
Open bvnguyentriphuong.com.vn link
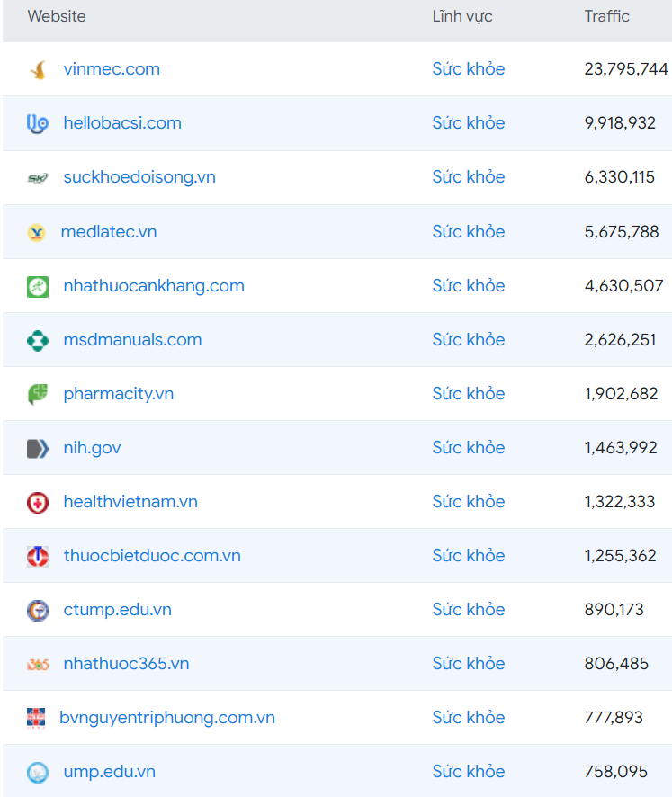tap(167, 718)
